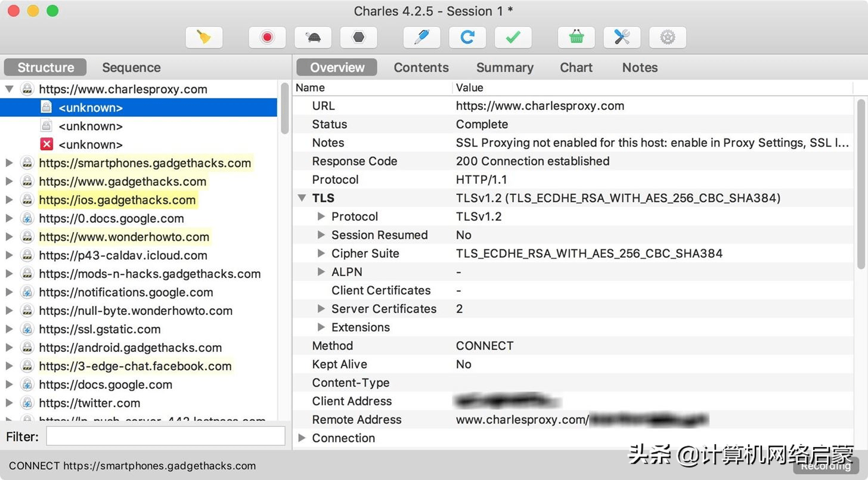Image resolution: width=868 pixels, height=480 pixels.
Task: Select the URL value https://www.charlesproxy.com
Action: 540,106
